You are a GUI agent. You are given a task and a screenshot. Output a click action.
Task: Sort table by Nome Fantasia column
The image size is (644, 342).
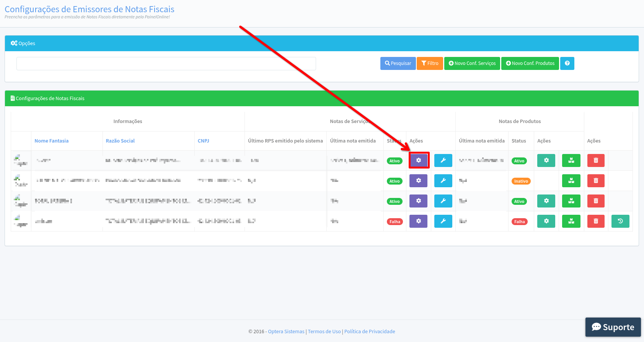tap(52, 141)
